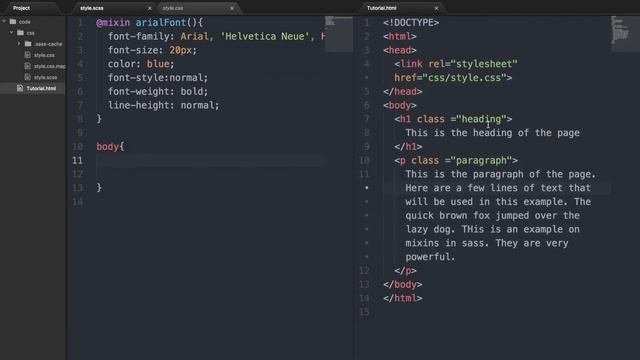Click the 'bold' value in font-weight line

point(192,91)
